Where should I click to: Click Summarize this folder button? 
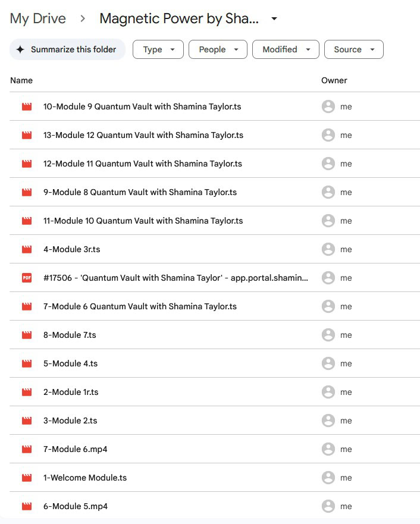[67, 49]
